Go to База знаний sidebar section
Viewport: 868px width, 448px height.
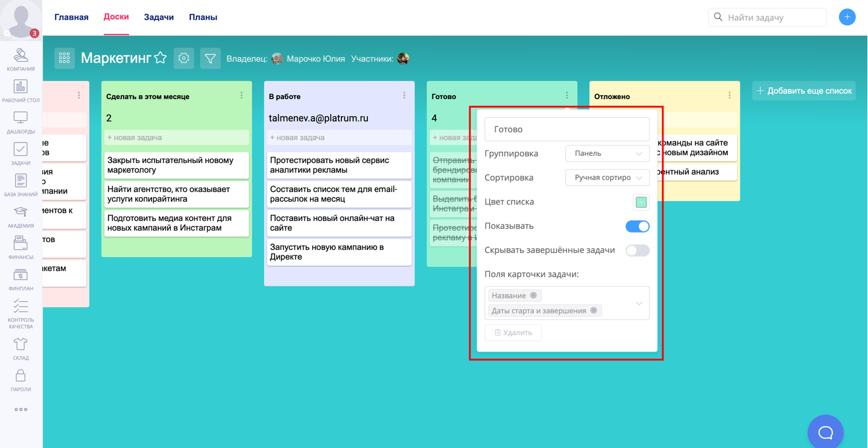point(21,185)
